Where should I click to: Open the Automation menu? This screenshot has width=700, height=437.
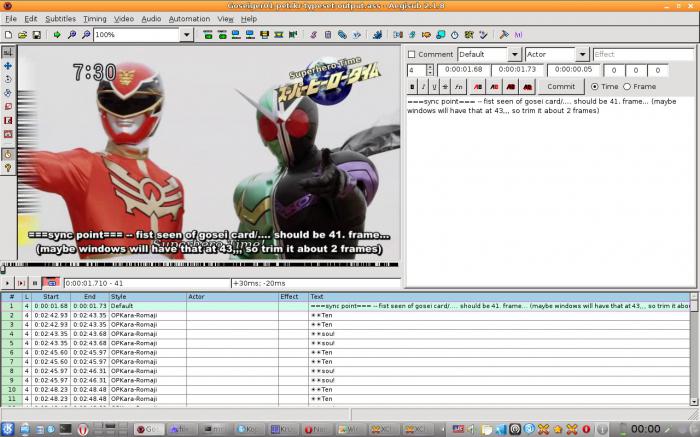tap(189, 19)
